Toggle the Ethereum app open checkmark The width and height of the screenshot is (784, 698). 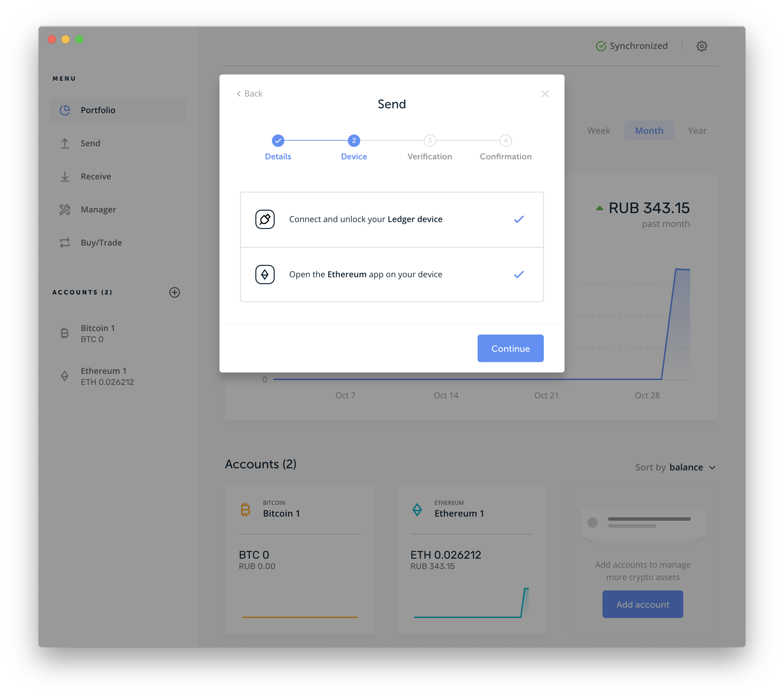(x=519, y=274)
